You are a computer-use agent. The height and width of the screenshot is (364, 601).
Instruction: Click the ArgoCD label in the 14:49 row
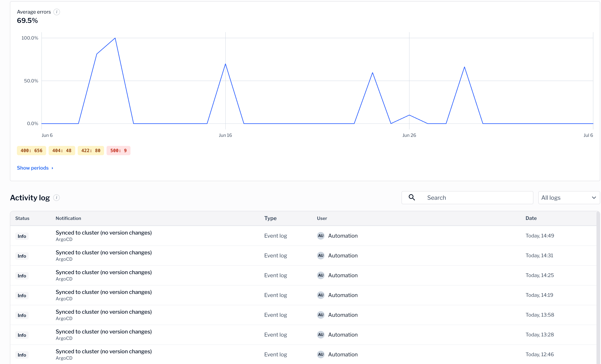coord(64,239)
